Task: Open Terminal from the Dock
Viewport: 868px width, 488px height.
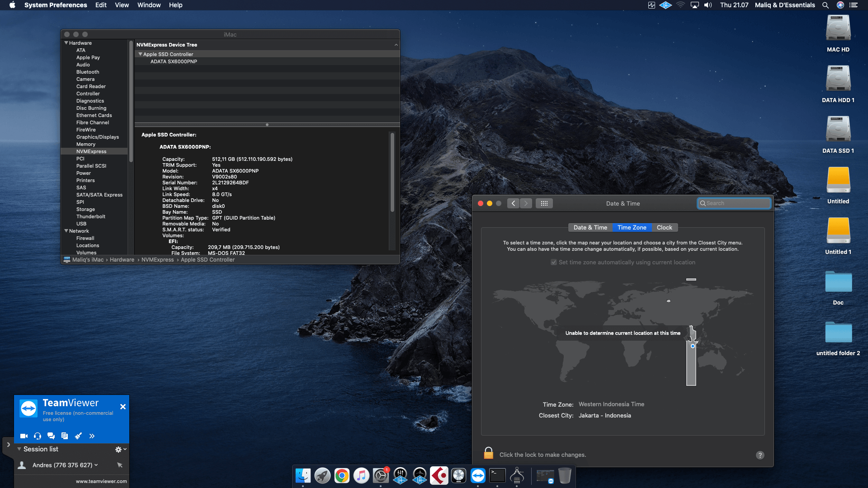Action: [497, 475]
